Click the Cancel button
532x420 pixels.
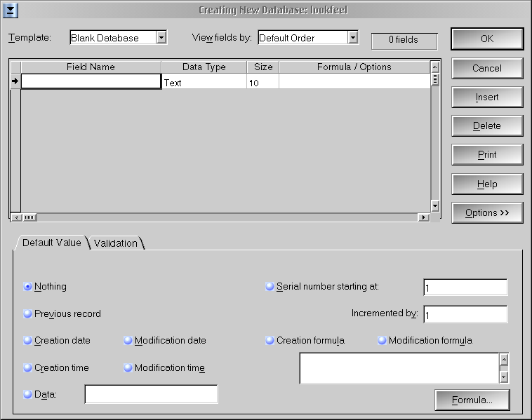pyautogui.click(x=487, y=68)
